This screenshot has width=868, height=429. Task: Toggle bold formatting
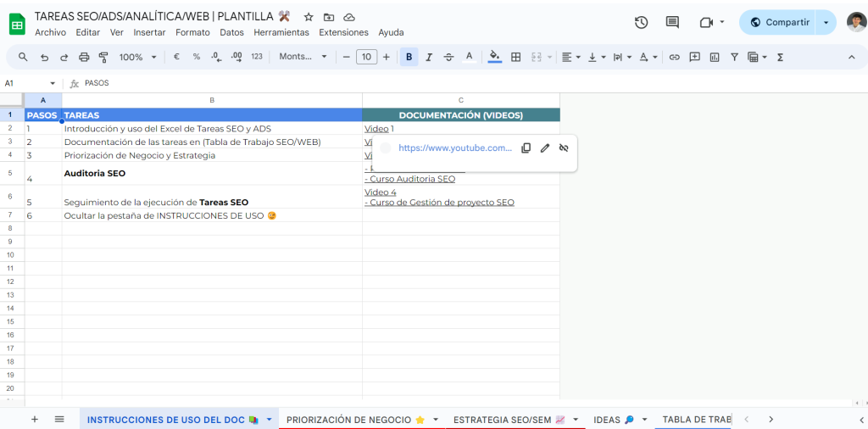(409, 57)
